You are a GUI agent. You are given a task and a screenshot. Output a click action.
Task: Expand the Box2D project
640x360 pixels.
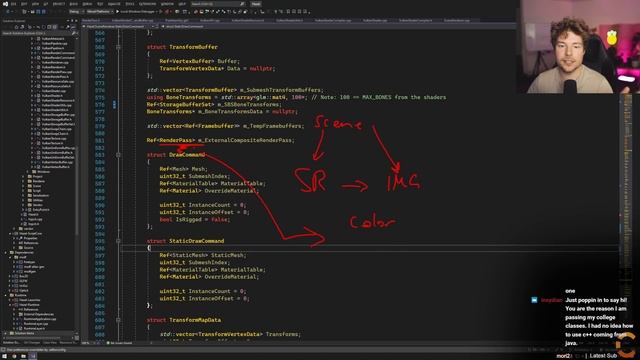(10, 276)
